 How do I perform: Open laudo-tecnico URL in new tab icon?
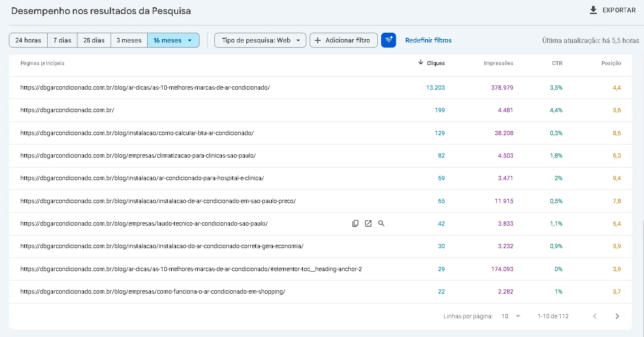point(368,224)
